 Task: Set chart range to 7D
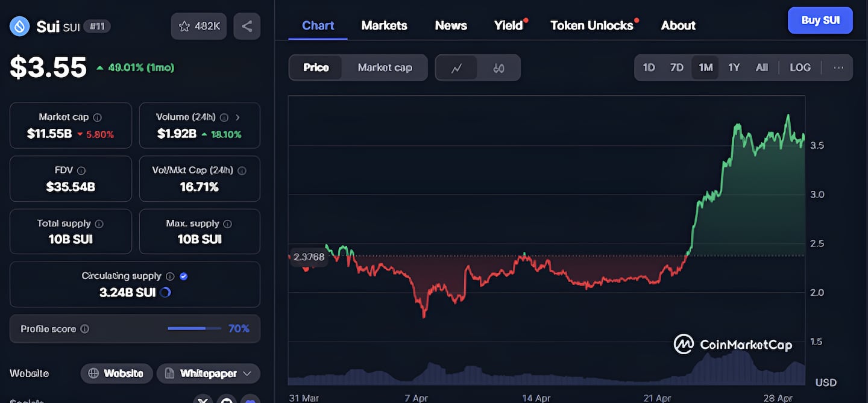click(x=677, y=67)
